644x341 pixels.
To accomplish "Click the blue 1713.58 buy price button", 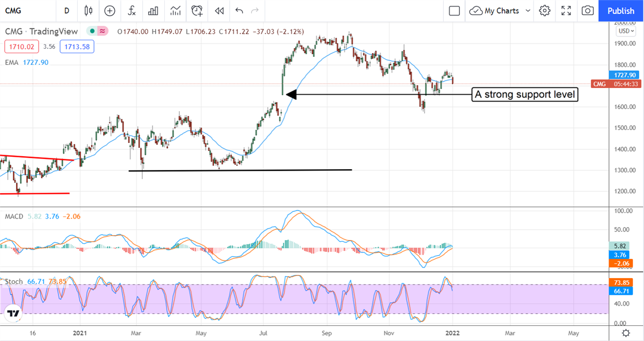I will 77,47.
